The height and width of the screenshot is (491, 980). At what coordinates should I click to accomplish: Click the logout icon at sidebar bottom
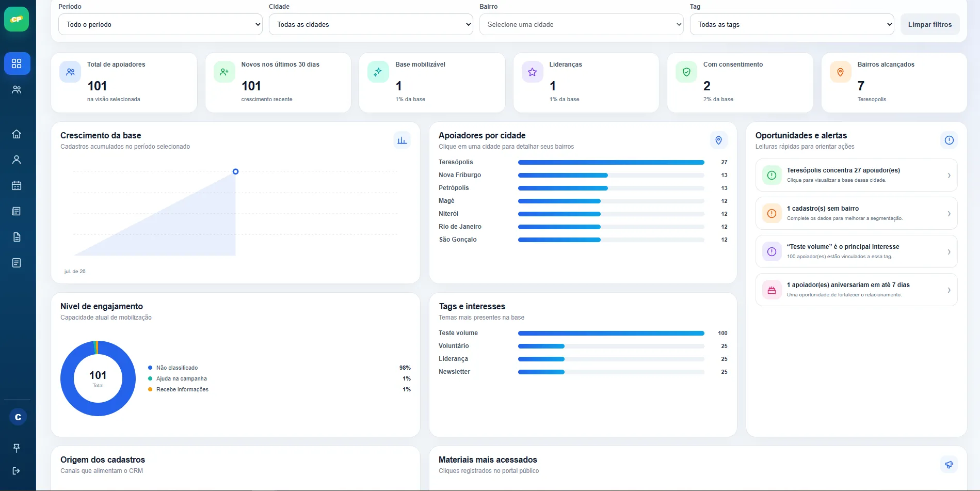[x=17, y=471]
